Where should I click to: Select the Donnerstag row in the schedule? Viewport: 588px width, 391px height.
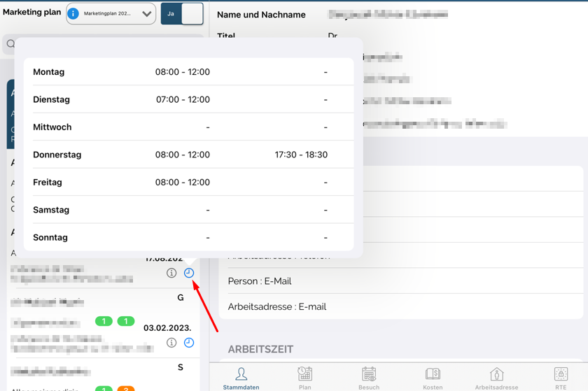click(x=188, y=155)
